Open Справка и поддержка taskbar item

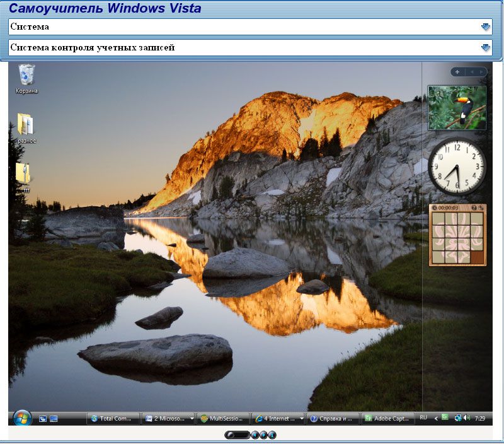coord(332,418)
